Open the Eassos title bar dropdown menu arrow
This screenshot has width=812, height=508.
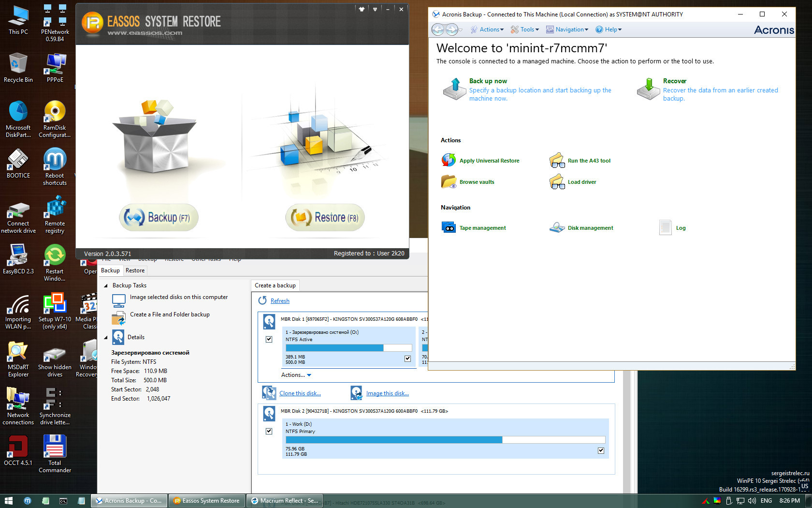[x=375, y=9]
